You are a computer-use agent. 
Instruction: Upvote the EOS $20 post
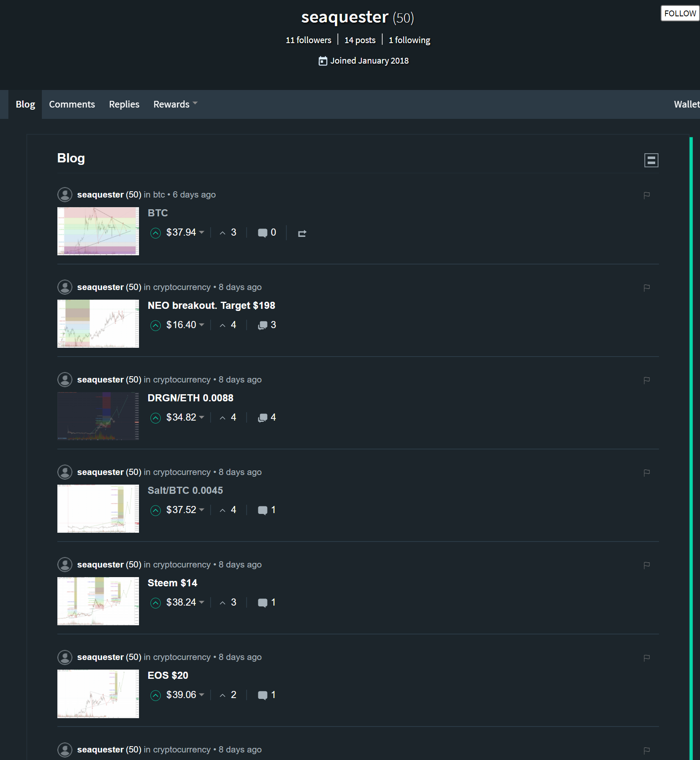point(155,696)
